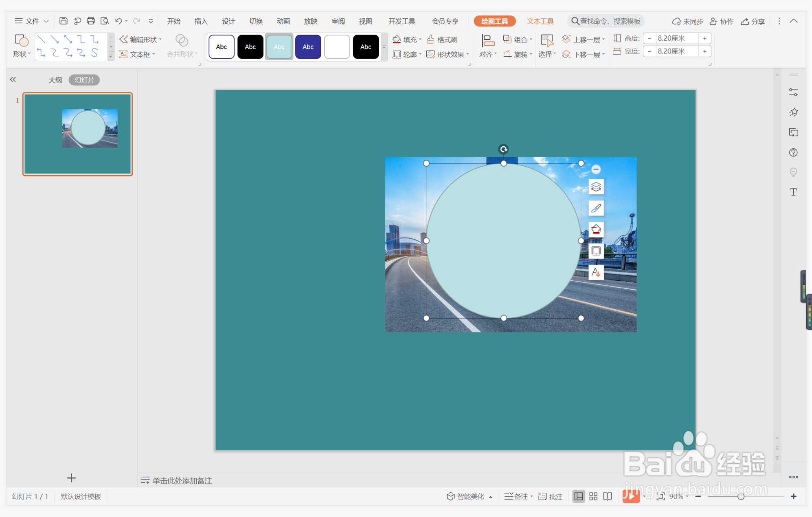Switch to Outline (大纲) panel view
This screenshot has height=517, width=812.
pos(55,80)
